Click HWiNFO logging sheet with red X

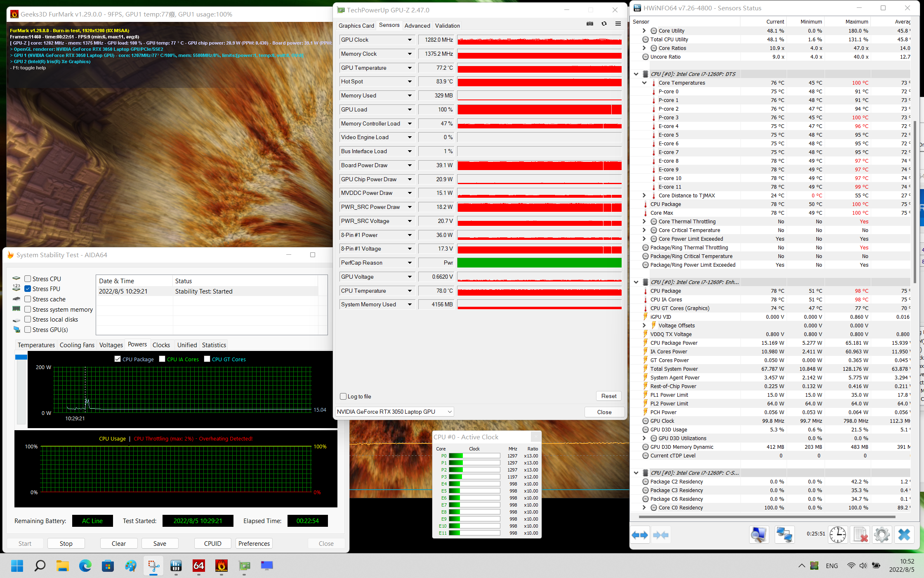(x=860, y=535)
